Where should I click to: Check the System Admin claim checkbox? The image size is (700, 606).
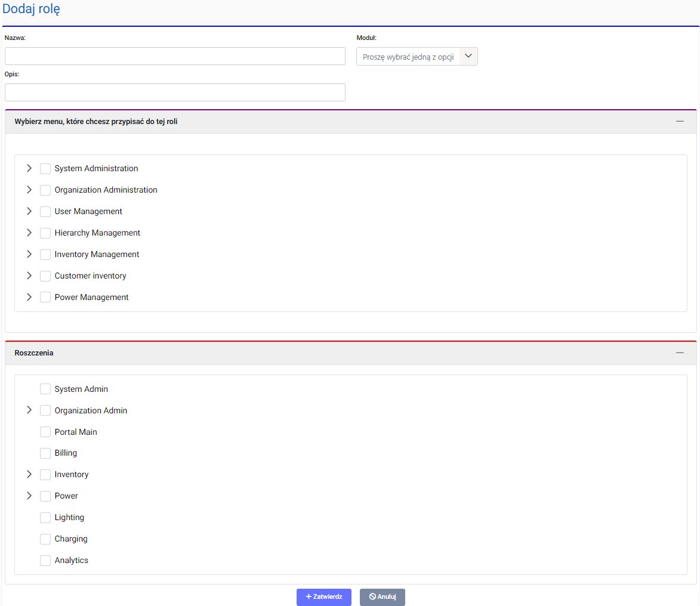45,389
